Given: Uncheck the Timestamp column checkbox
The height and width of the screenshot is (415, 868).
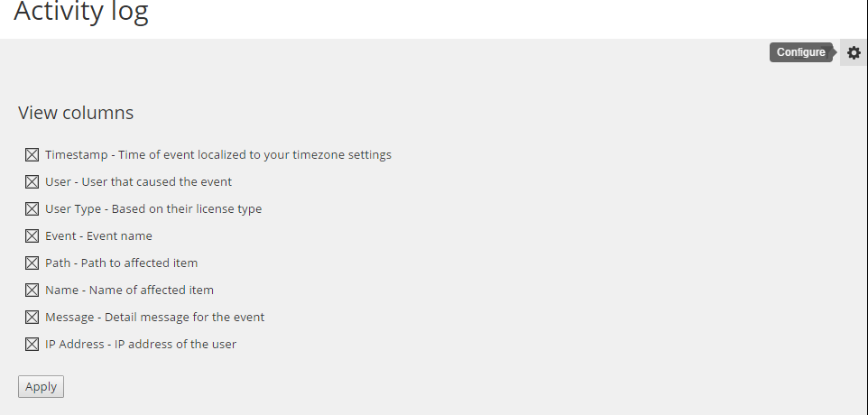Looking at the screenshot, I should click(32, 155).
